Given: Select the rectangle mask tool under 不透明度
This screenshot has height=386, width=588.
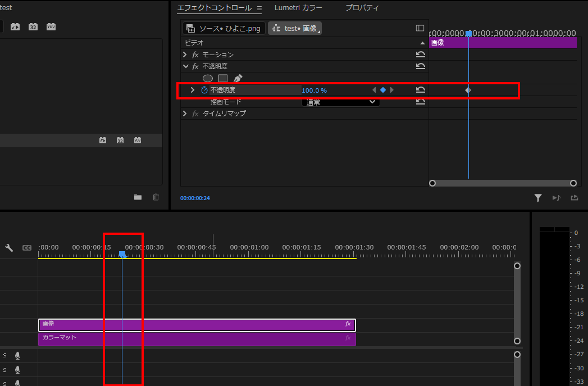Looking at the screenshot, I should pyautogui.click(x=223, y=79).
